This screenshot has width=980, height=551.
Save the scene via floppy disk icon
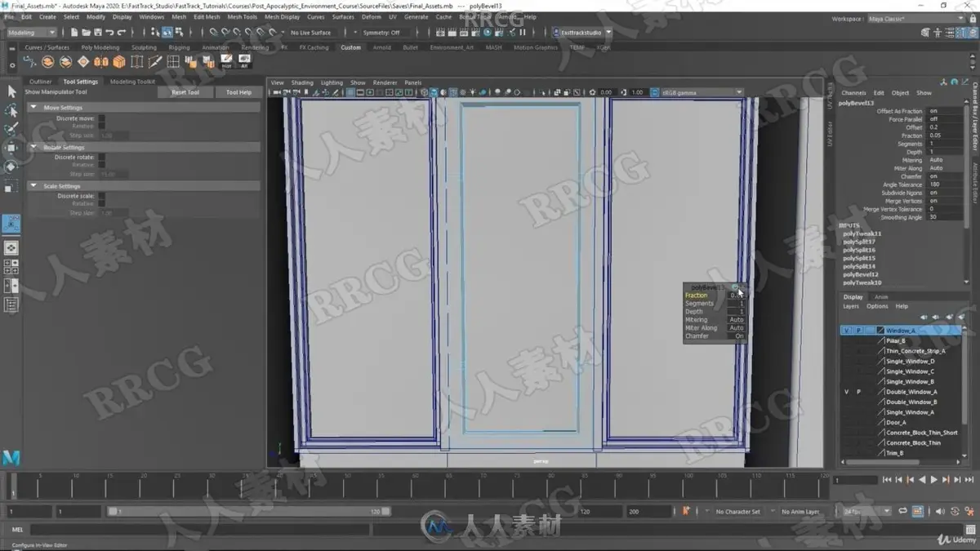[x=97, y=33]
